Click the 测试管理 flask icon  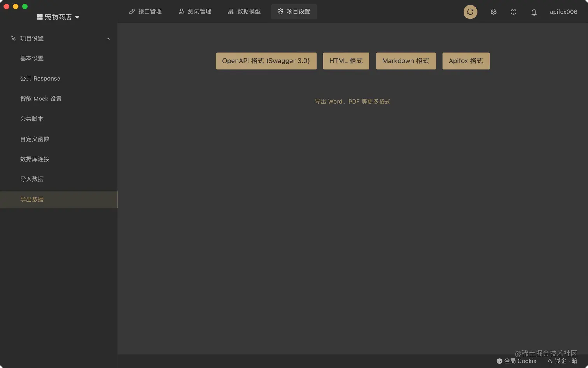(182, 11)
